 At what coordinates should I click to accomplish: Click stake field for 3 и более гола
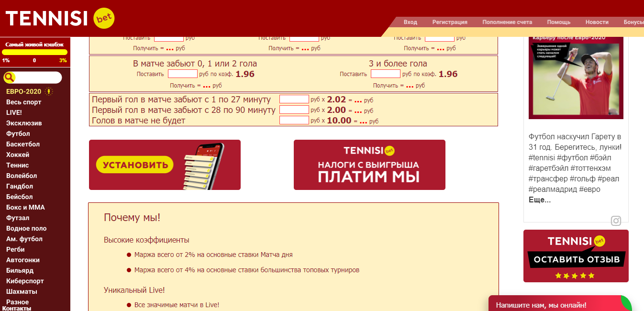(386, 74)
